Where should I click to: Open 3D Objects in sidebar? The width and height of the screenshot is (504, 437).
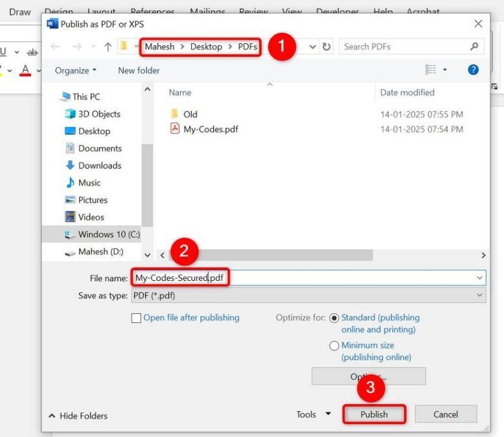92,114
